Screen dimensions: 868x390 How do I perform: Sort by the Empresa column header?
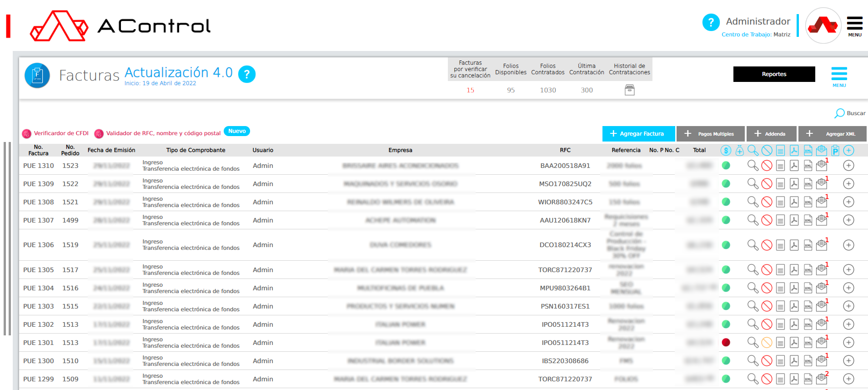[401, 150]
